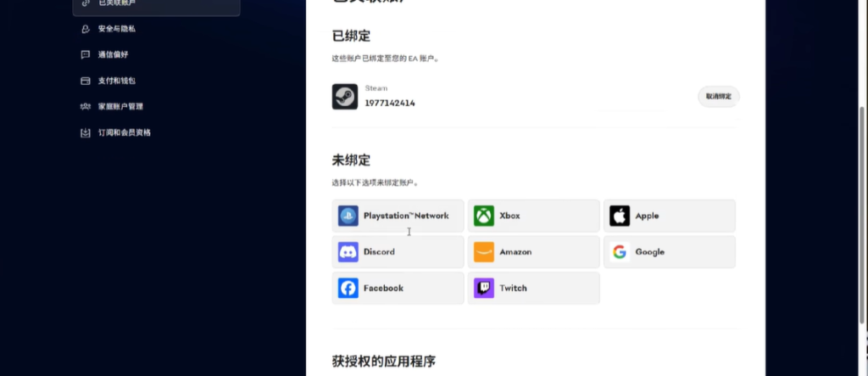Image resolution: width=868 pixels, height=376 pixels.
Task: Click the 获授权的应用程序 heading
Action: pos(384,362)
